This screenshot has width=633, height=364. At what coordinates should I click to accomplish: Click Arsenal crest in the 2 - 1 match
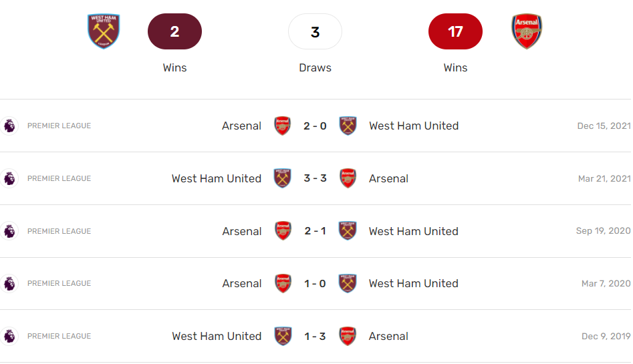283,231
